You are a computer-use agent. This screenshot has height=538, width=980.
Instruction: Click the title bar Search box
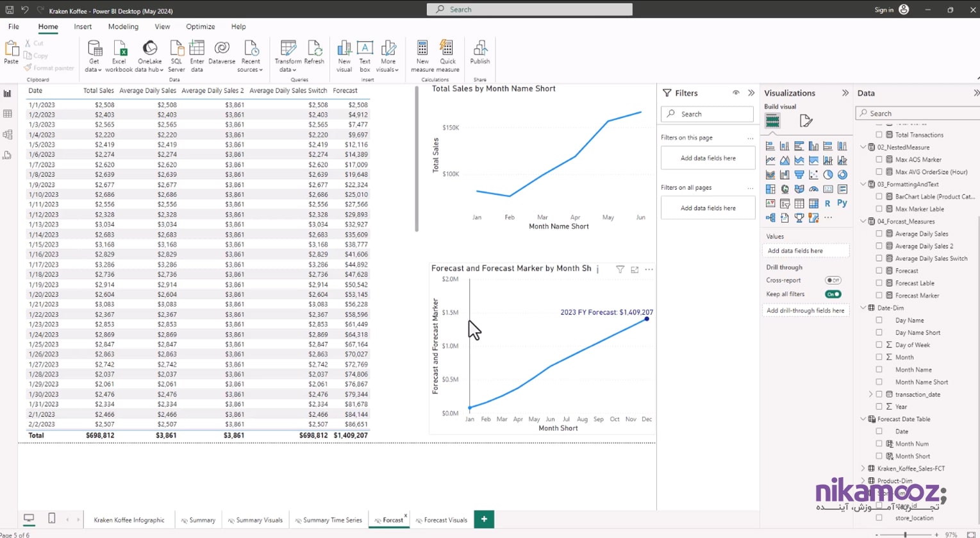pyautogui.click(x=529, y=10)
